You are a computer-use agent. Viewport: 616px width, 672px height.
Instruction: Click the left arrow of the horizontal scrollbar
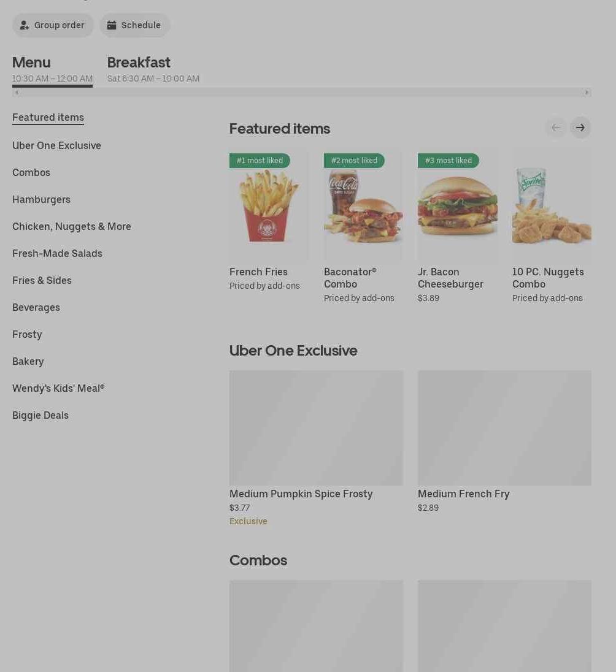[x=17, y=92]
